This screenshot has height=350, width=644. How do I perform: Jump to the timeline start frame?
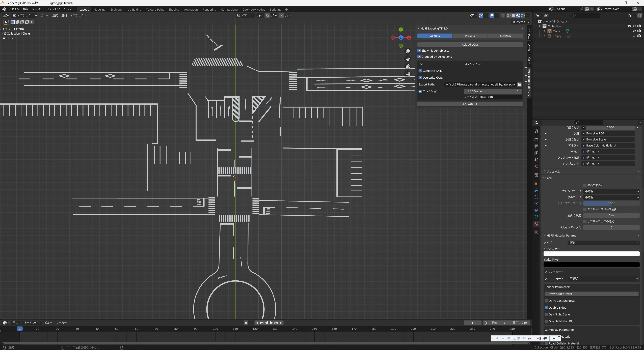[256, 323]
